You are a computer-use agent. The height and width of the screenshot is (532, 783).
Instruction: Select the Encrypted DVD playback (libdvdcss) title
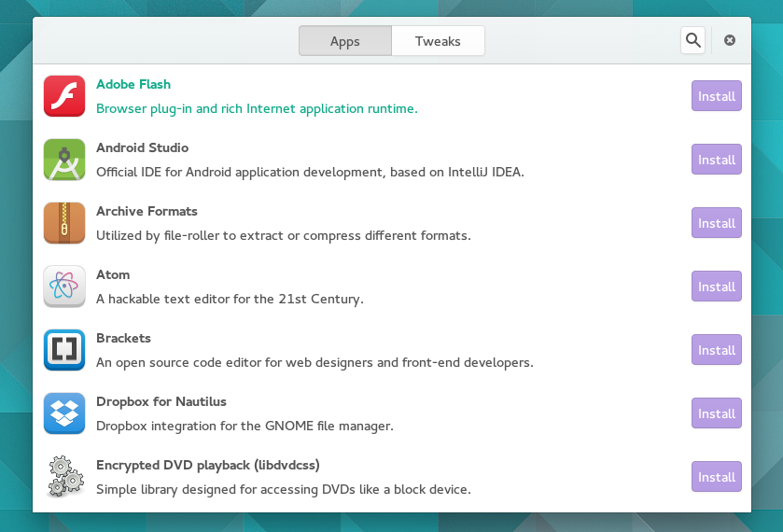[208, 465]
